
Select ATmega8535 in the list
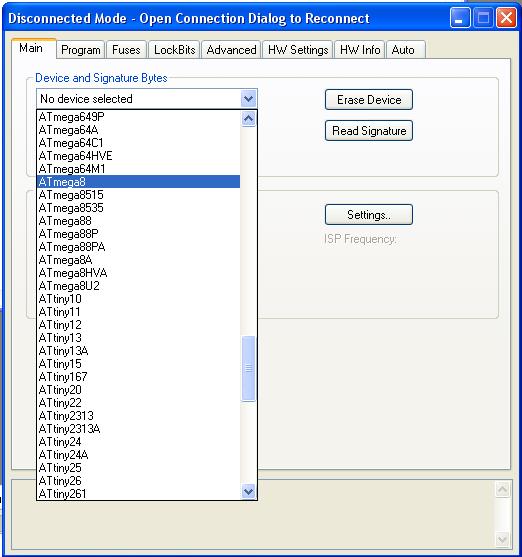pos(139,208)
